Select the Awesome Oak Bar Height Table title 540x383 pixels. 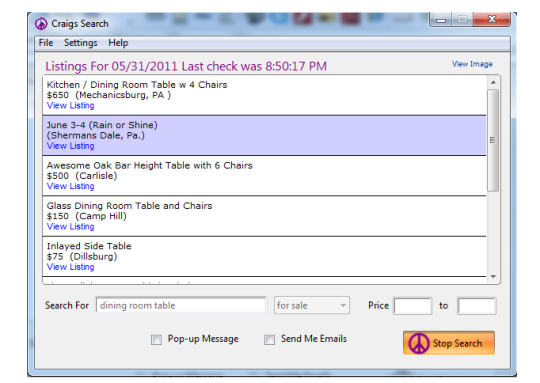[149, 165]
